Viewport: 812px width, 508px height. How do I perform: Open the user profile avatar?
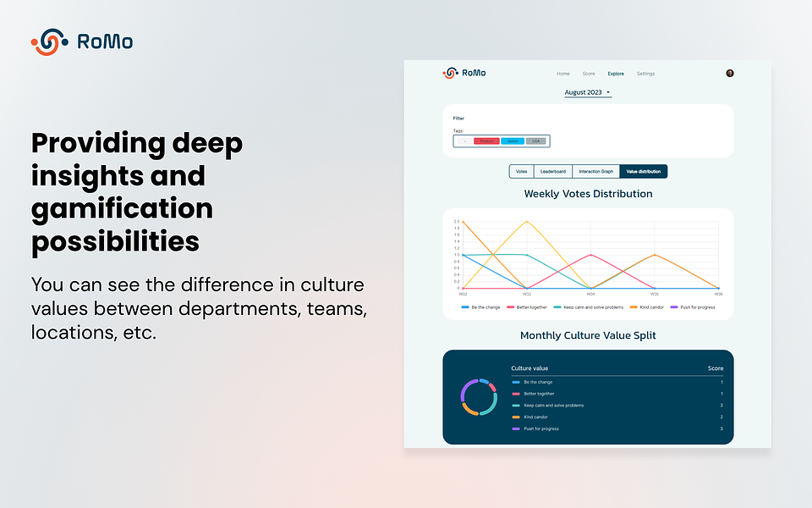(x=730, y=73)
